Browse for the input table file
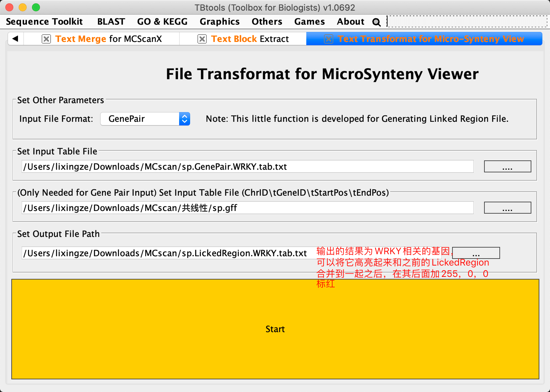The image size is (550, 392). click(x=507, y=166)
